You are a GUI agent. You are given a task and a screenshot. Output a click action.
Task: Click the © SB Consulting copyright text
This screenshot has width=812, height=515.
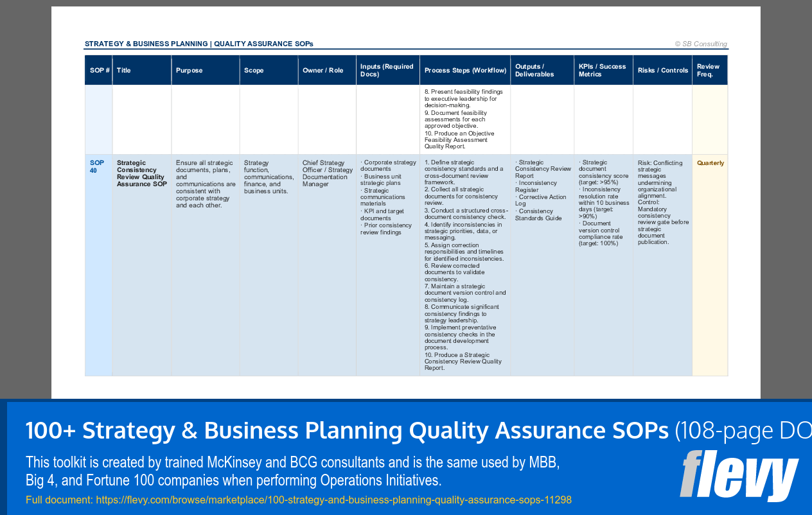coord(701,44)
